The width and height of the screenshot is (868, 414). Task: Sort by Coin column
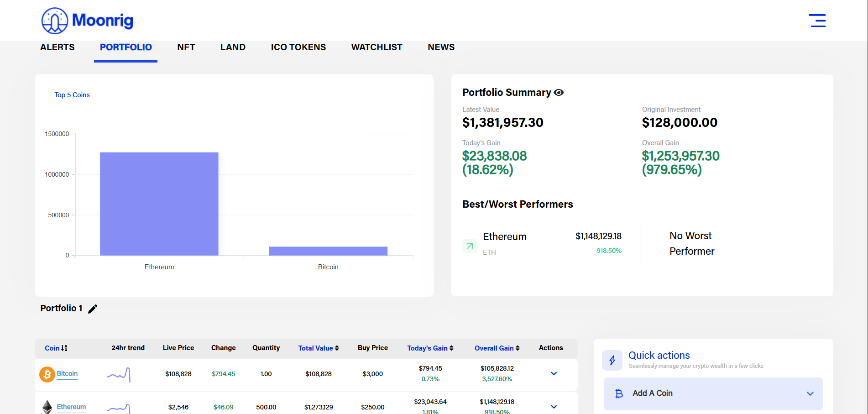pyautogui.click(x=56, y=348)
